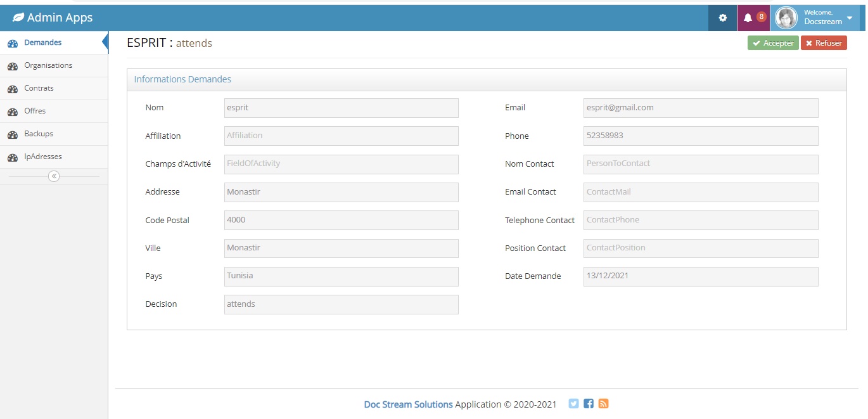Viewport: 868px width, 419px height.
Task: Click the red Refuser button
Action: tap(824, 43)
